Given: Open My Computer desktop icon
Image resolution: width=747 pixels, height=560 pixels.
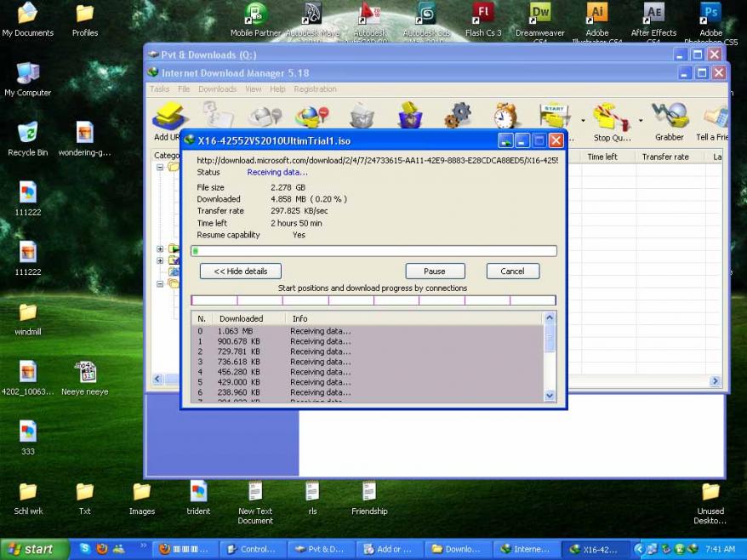Looking at the screenshot, I should click(27, 79).
